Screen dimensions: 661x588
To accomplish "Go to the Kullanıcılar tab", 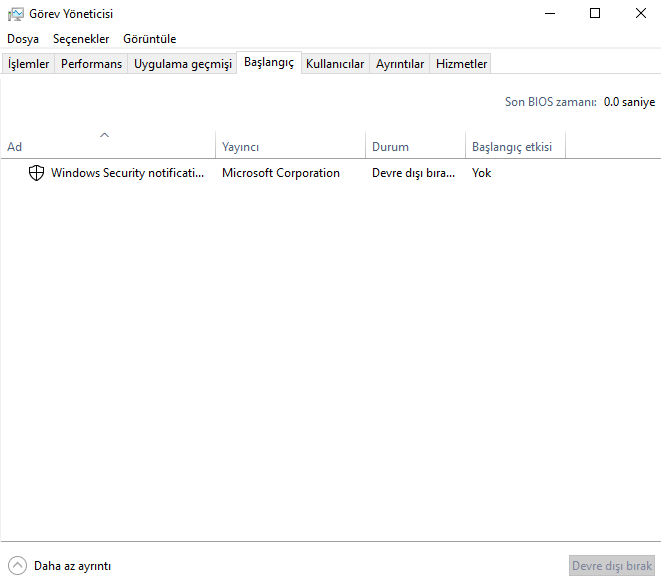I will [x=335, y=64].
